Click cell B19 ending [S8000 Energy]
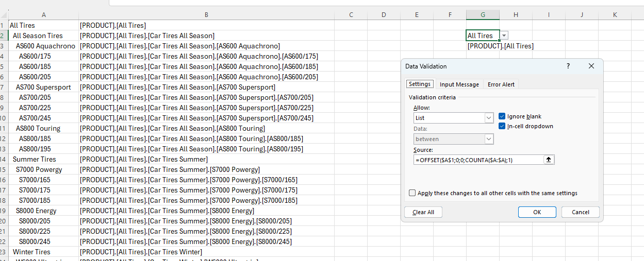The image size is (644, 261). (206, 211)
